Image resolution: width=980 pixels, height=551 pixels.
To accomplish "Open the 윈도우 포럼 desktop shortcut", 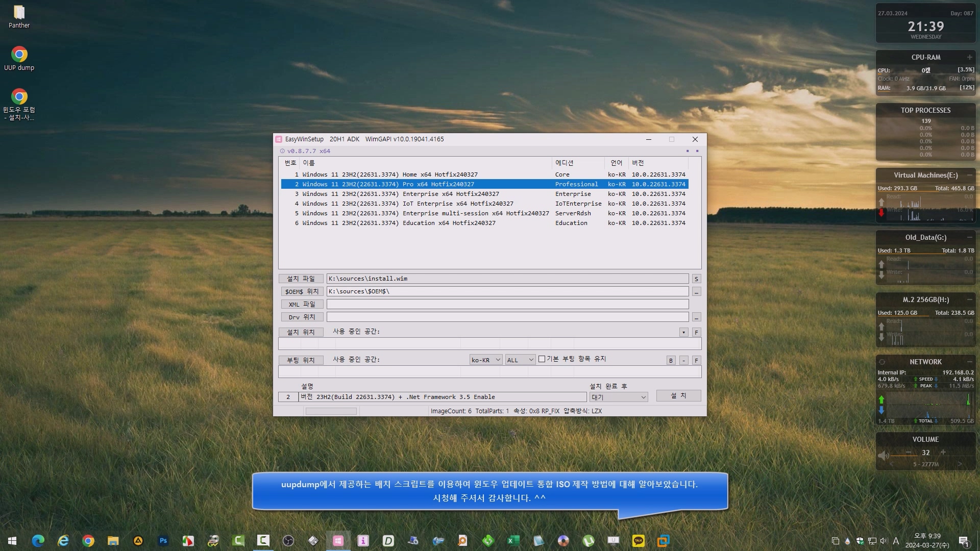I will (19, 104).
